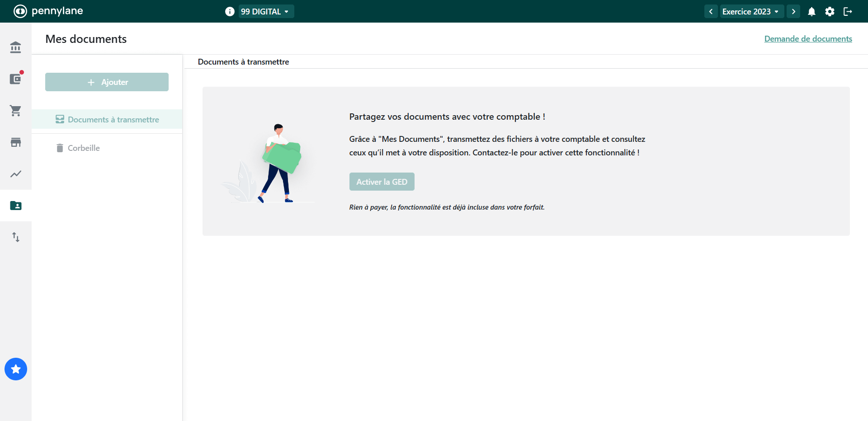This screenshot has width=868, height=421.
Task: Click the logout icon in header
Action: 848,12
